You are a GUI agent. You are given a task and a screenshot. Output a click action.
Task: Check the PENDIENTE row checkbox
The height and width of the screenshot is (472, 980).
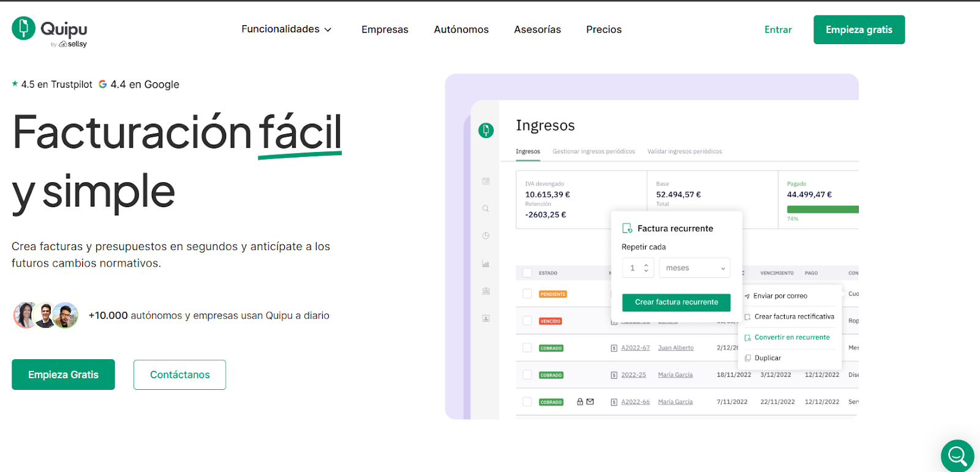[x=527, y=294]
